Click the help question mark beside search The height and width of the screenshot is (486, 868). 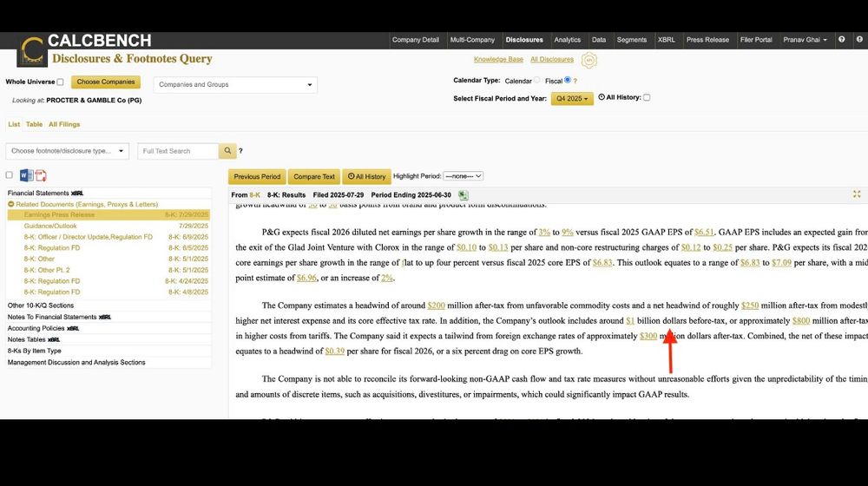pyautogui.click(x=240, y=150)
